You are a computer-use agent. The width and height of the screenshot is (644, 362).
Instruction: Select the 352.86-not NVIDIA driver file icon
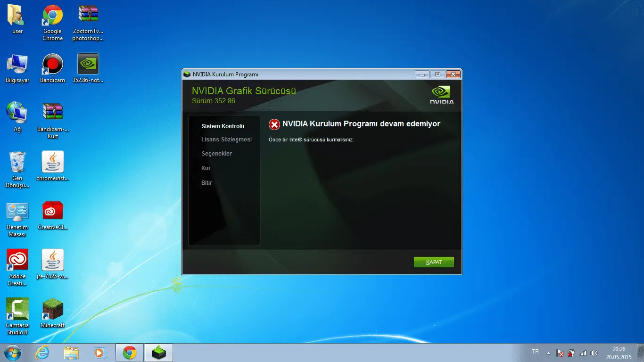coord(88,68)
